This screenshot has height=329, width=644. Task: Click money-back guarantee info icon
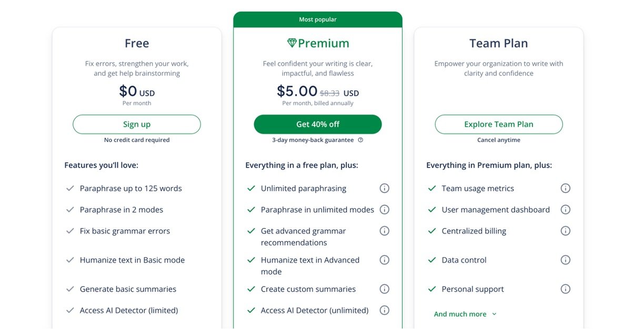tap(360, 140)
